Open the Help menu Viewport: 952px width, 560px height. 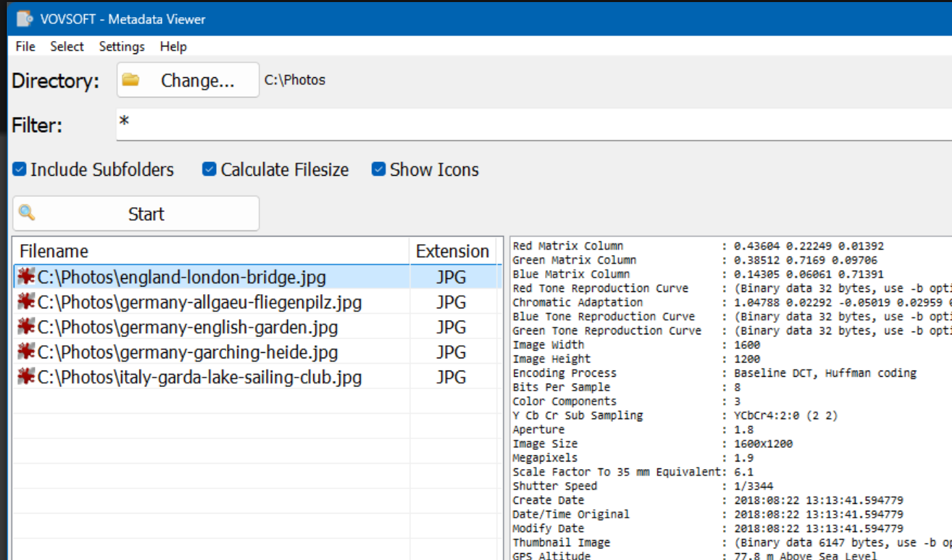coord(173,46)
